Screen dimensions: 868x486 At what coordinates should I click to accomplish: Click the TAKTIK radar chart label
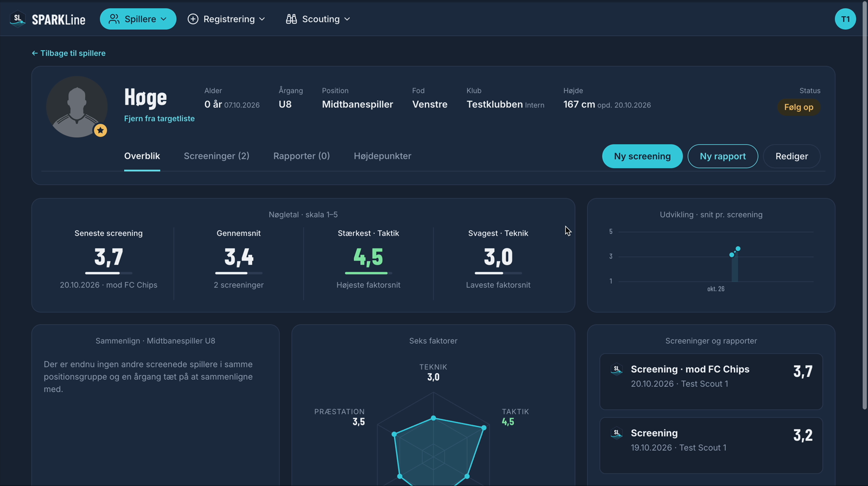click(515, 412)
